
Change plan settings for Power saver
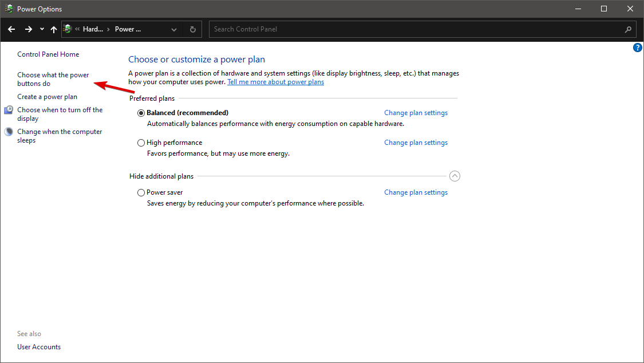[x=416, y=192]
